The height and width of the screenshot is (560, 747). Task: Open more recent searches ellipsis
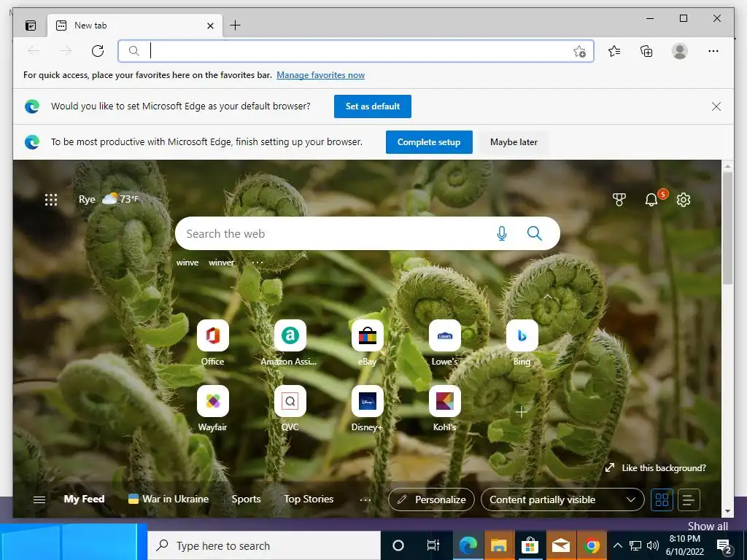(258, 262)
